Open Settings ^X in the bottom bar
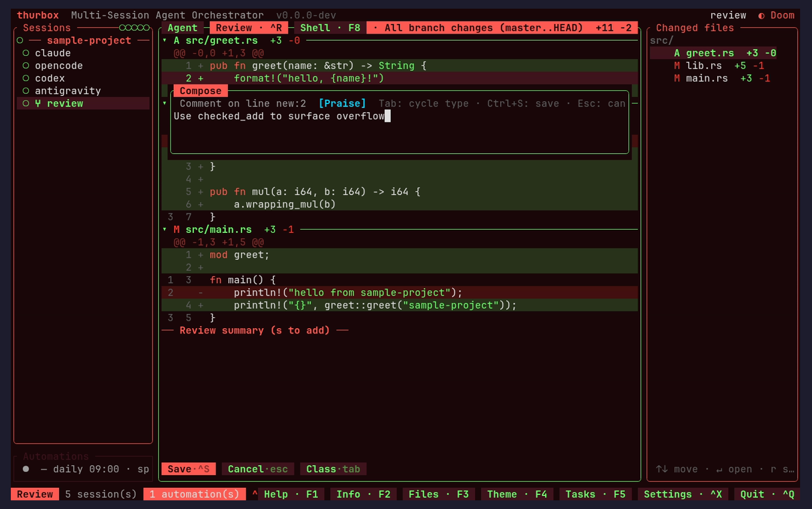Viewport: 812px width, 509px height. (683, 494)
